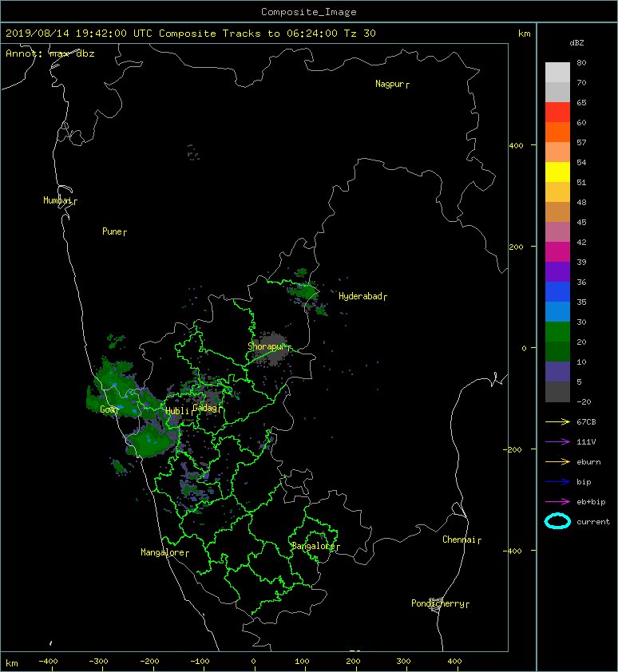Click the 'Nagpur' city label
Viewport: 618px width, 672px height.
click(390, 84)
